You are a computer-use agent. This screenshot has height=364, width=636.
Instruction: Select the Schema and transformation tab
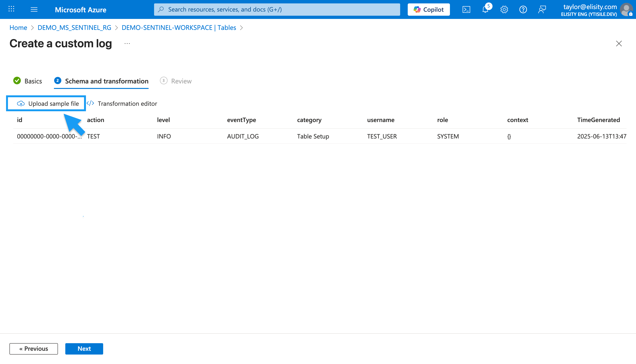tap(101, 81)
